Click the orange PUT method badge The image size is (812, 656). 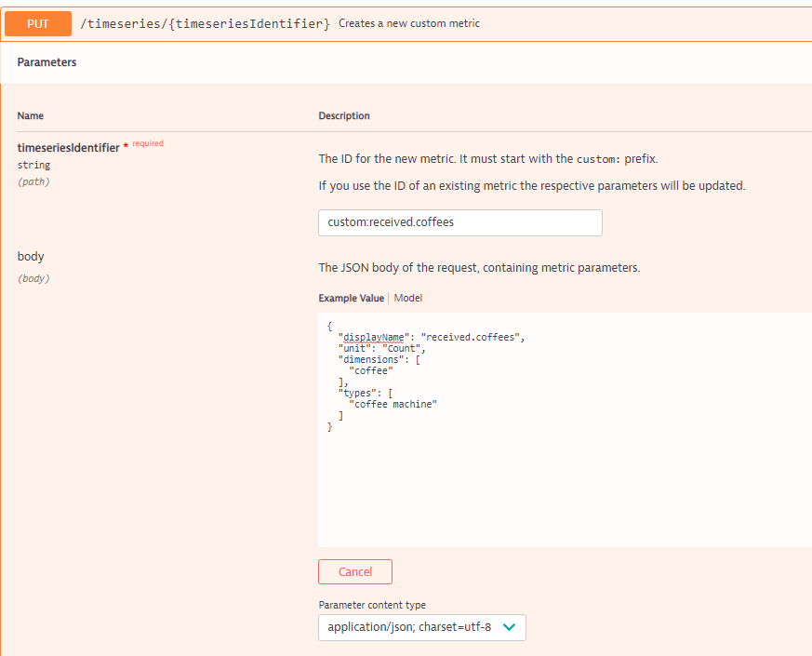(x=38, y=23)
